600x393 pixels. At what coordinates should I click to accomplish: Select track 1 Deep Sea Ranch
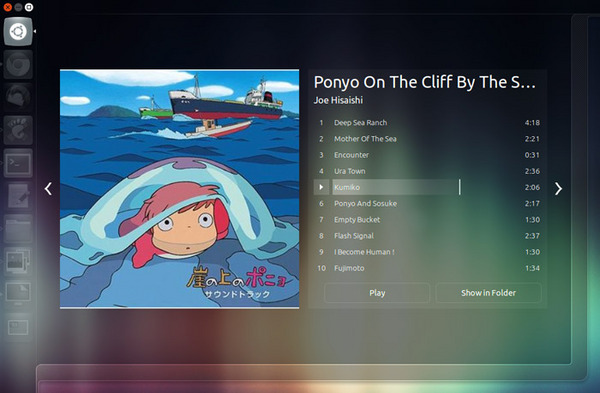(428, 123)
